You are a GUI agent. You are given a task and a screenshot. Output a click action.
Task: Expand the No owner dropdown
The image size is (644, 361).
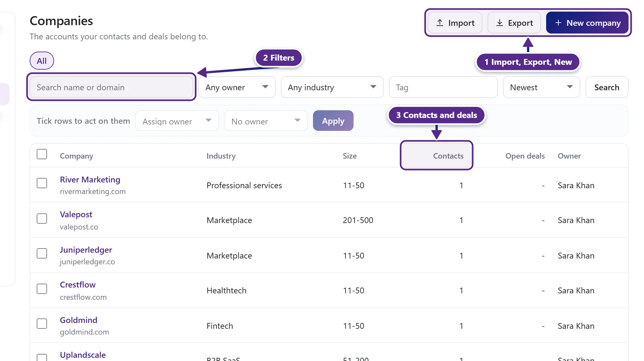click(266, 121)
